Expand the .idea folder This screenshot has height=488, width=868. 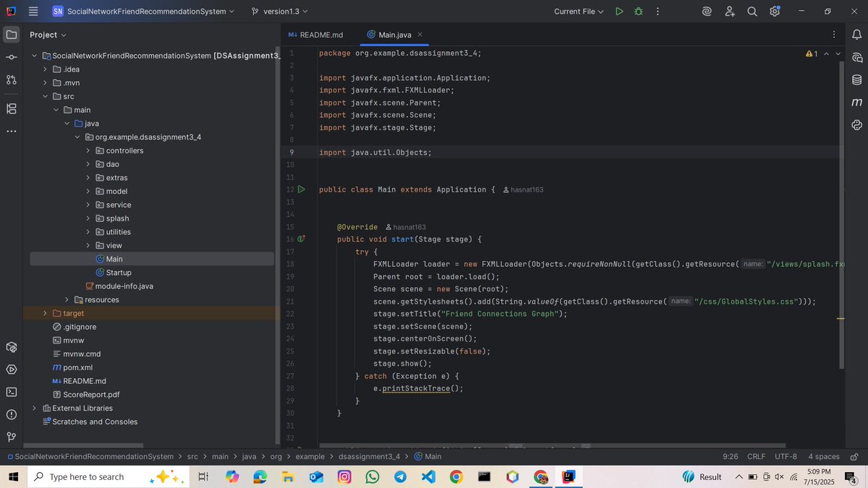(x=46, y=69)
